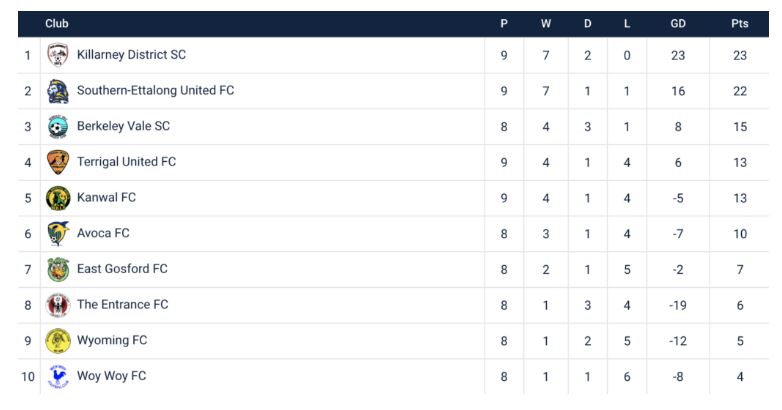Select the Woy Woy FC team name
782x410 pixels.
(x=111, y=376)
